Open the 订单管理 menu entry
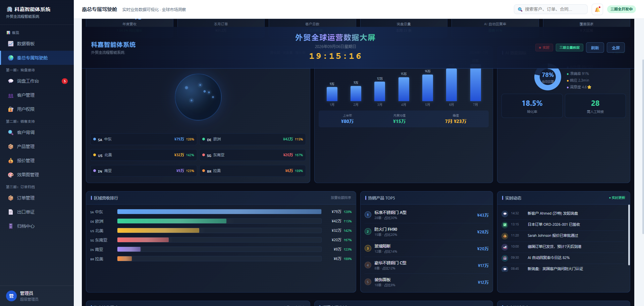644x306 pixels. tap(37, 198)
